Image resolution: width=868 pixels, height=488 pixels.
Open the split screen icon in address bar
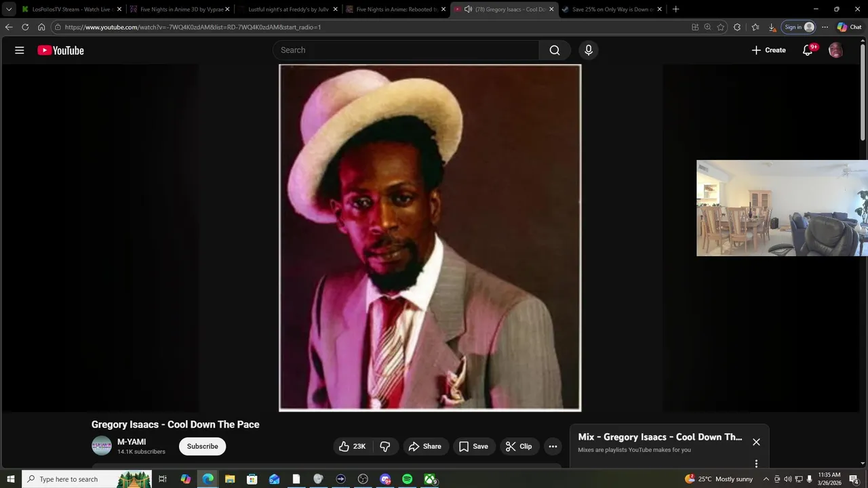pos(695,27)
